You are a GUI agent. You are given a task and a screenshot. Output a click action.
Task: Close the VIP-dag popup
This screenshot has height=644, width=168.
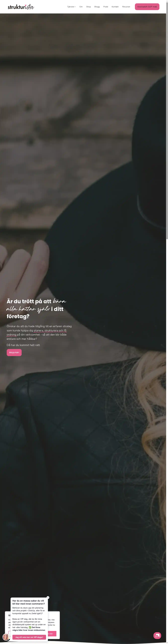point(48,598)
